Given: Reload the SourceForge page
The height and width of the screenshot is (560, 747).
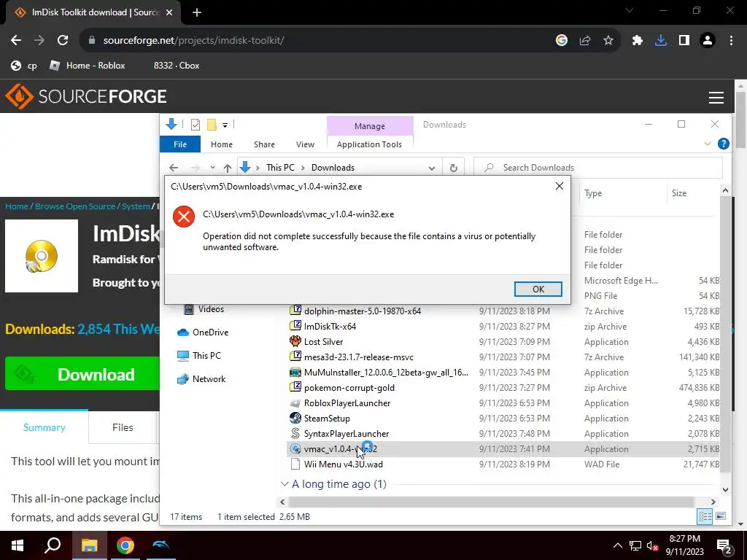Looking at the screenshot, I should [x=63, y=41].
